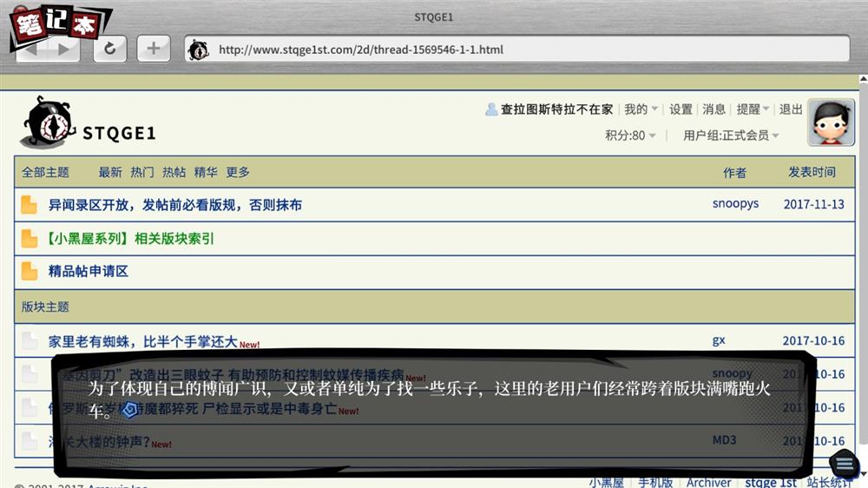Select the 热帖 filter tab
Viewport: 868px width, 488px height.
(174, 172)
